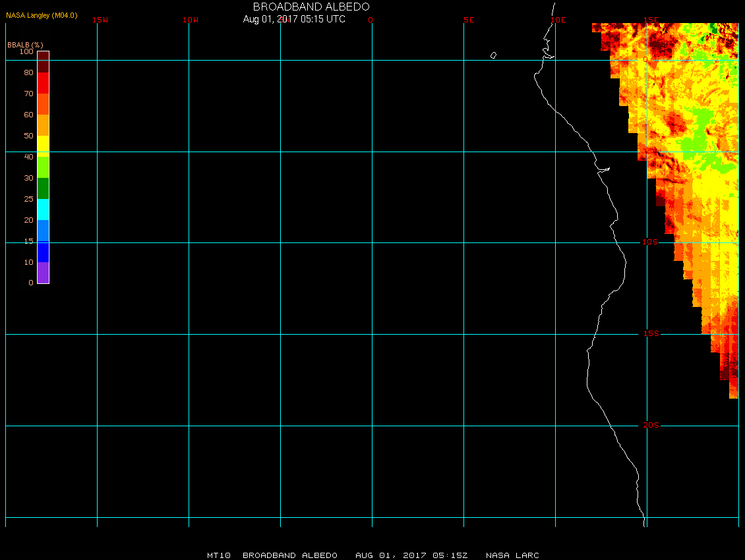
Task: Click the 'NASA LARC' text in the footer
Action: click(x=513, y=555)
